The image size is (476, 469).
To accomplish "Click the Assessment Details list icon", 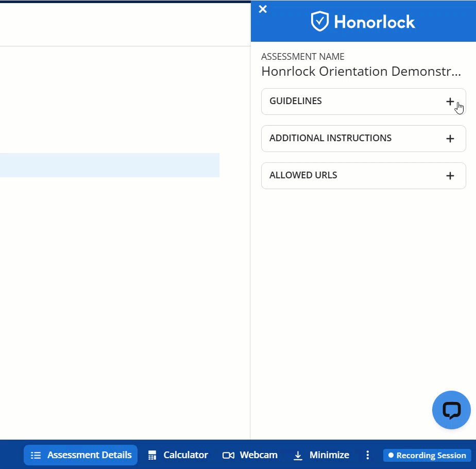I will coord(36,455).
